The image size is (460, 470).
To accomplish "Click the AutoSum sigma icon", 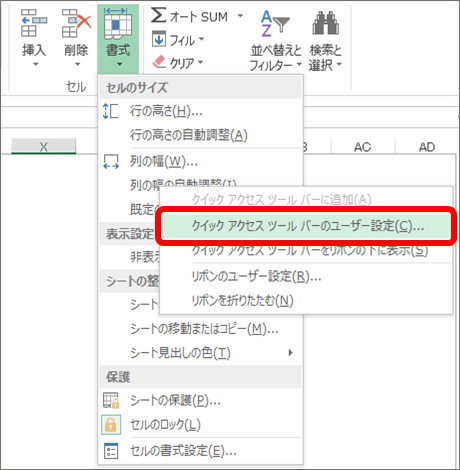I will pos(158,15).
